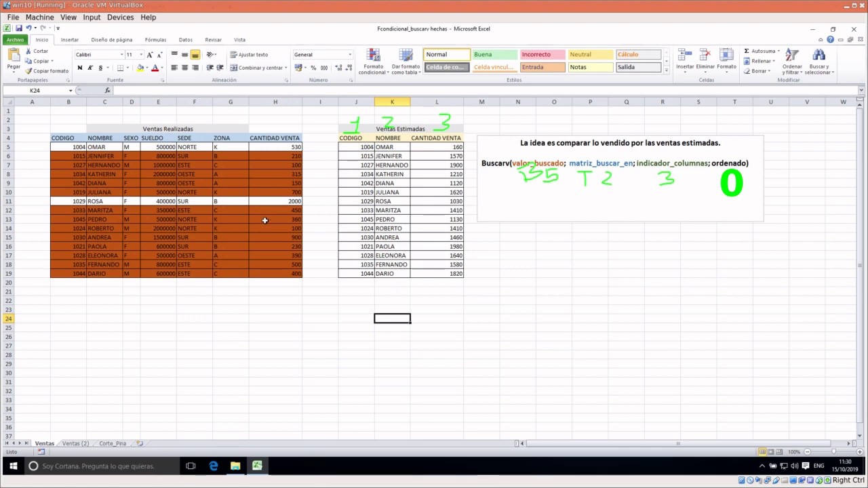Save the workbook with the floppy icon

(x=18, y=28)
